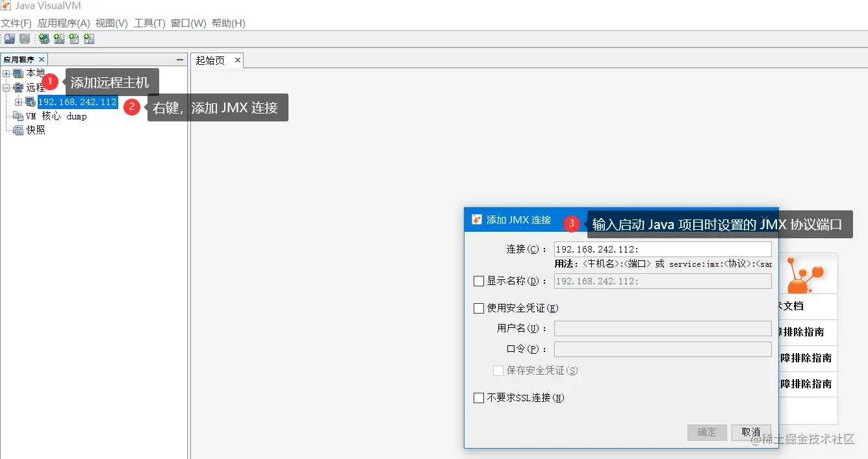This screenshot has width=868, height=459.
Task: Click the 取消 button in the dialog
Action: (x=751, y=432)
